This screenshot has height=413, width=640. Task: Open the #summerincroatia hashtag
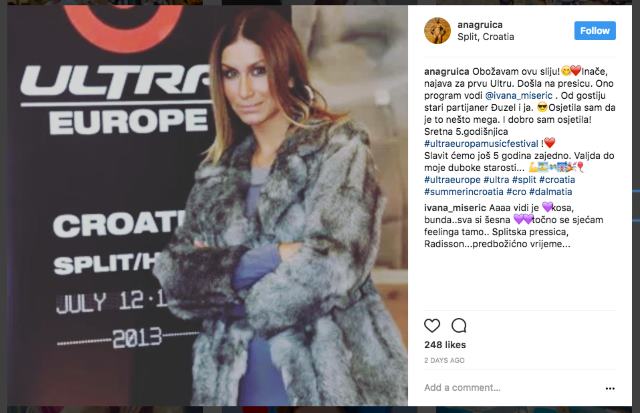pos(464,191)
